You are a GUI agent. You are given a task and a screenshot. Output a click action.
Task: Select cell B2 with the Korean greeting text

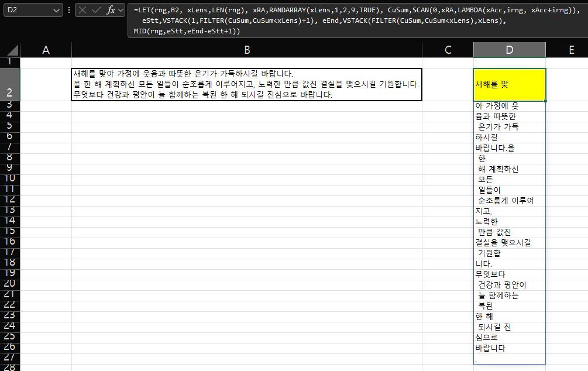246,84
